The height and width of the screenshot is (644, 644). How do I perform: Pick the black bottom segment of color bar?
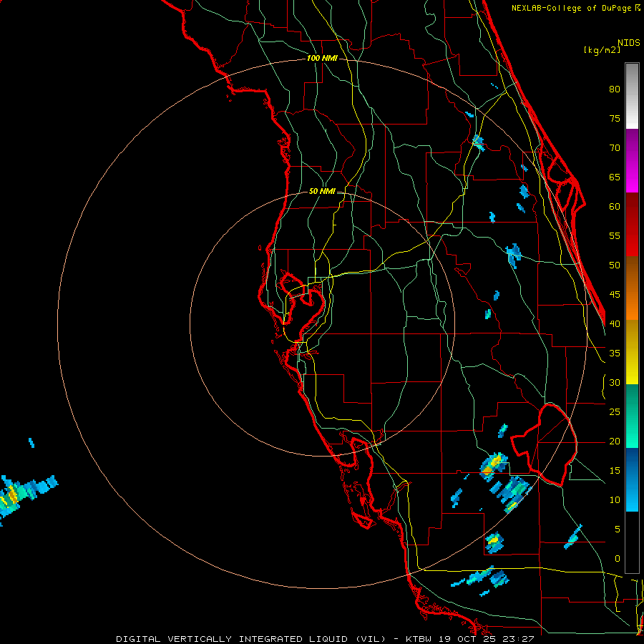(x=632, y=542)
